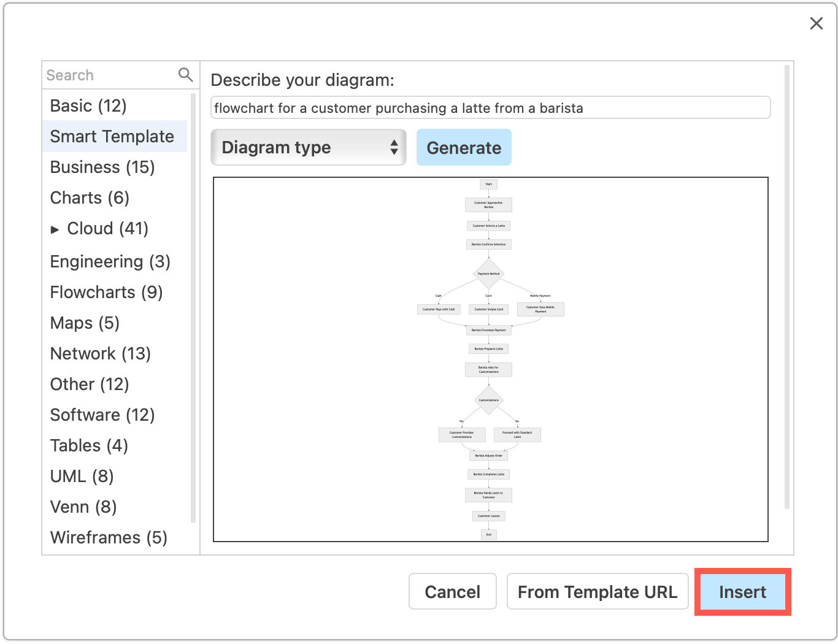Image resolution: width=838 pixels, height=644 pixels.
Task: Click the diagram description input field
Action: (490, 107)
